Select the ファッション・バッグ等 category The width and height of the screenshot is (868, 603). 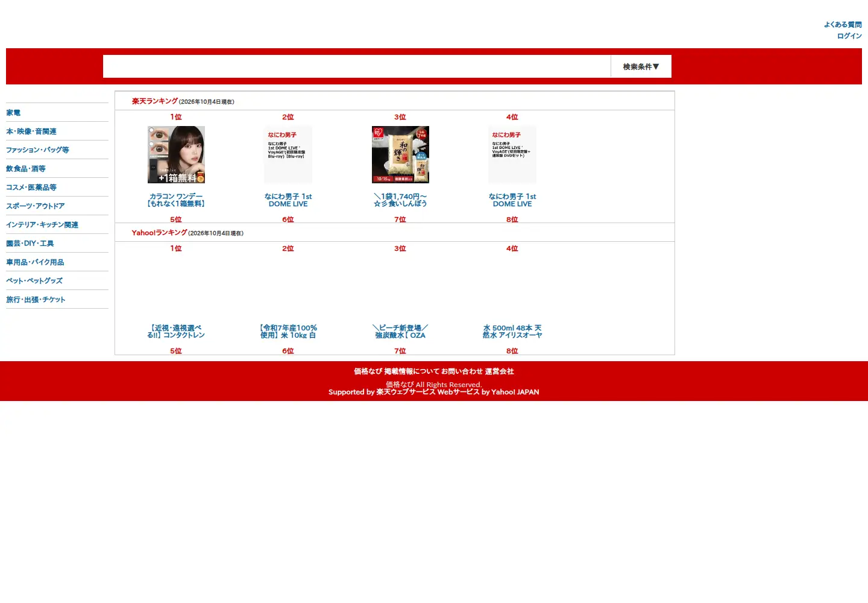pyautogui.click(x=37, y=150)
